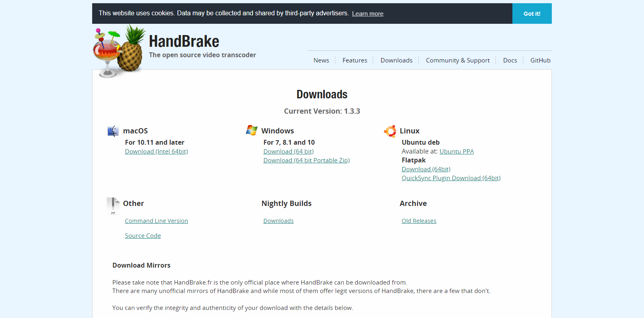The width and height of the screenshot is (644, 318).
Task: Click the 'Ubuntu deb' label
Action: (x=421, y=142)
